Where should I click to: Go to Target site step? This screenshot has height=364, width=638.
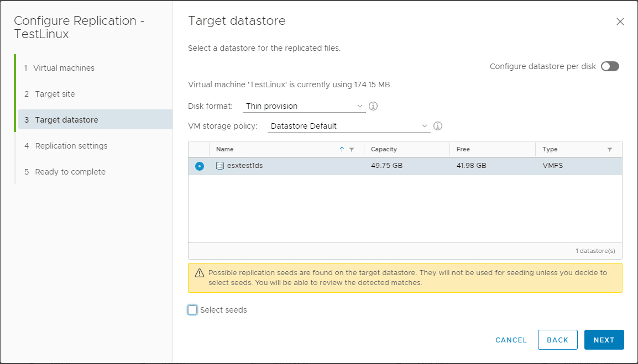(55, 94)
